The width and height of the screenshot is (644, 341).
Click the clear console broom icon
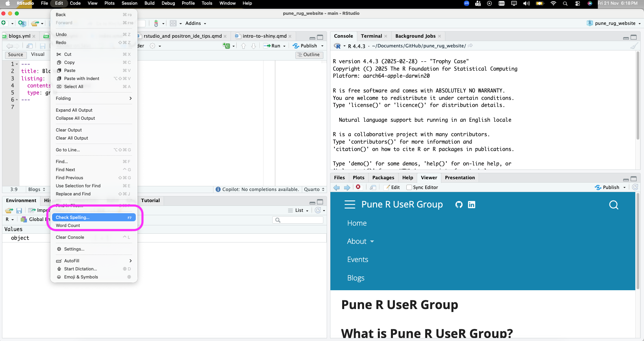pos(634,46)
